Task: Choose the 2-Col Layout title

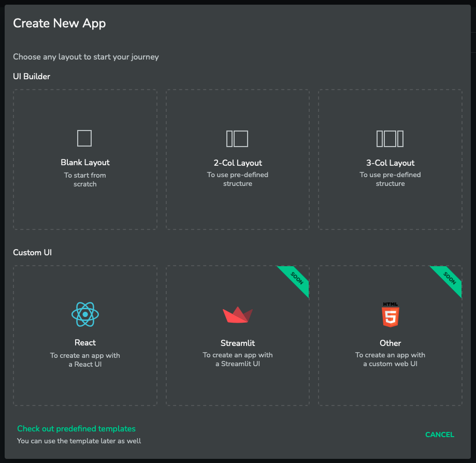Action: pos(238,163)
